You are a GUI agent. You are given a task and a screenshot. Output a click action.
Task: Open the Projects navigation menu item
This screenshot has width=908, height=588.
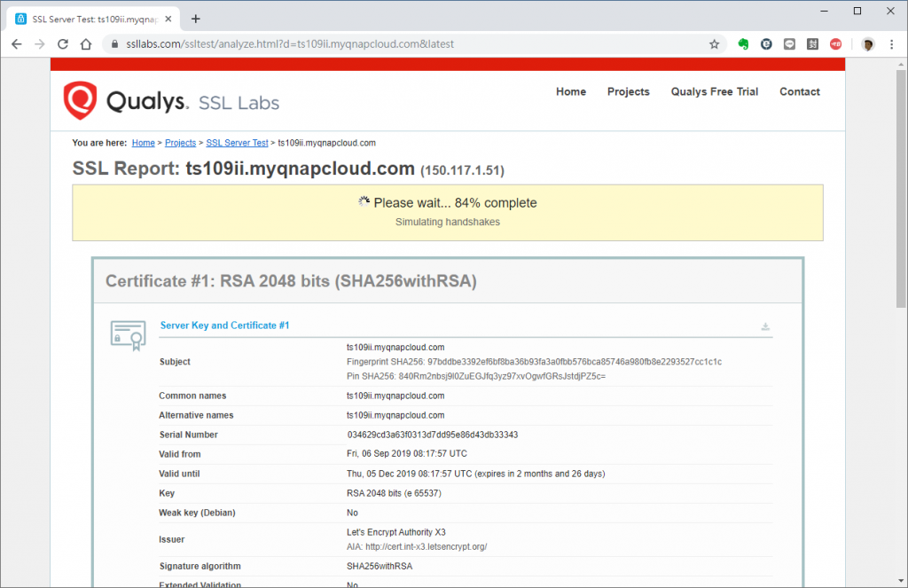point(629,91)
